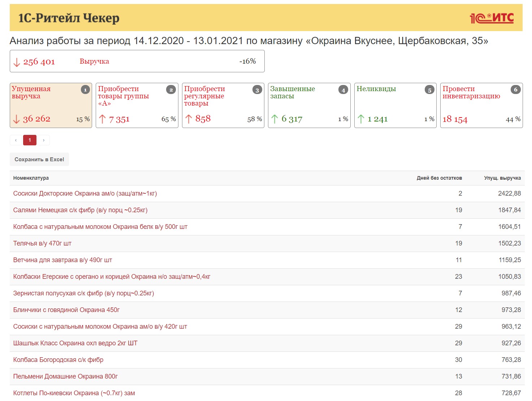The height and width of the screenshot is (401, 532).
Task: Open Колбаса Богородская с/к фибр item
Action: (59, 360)
